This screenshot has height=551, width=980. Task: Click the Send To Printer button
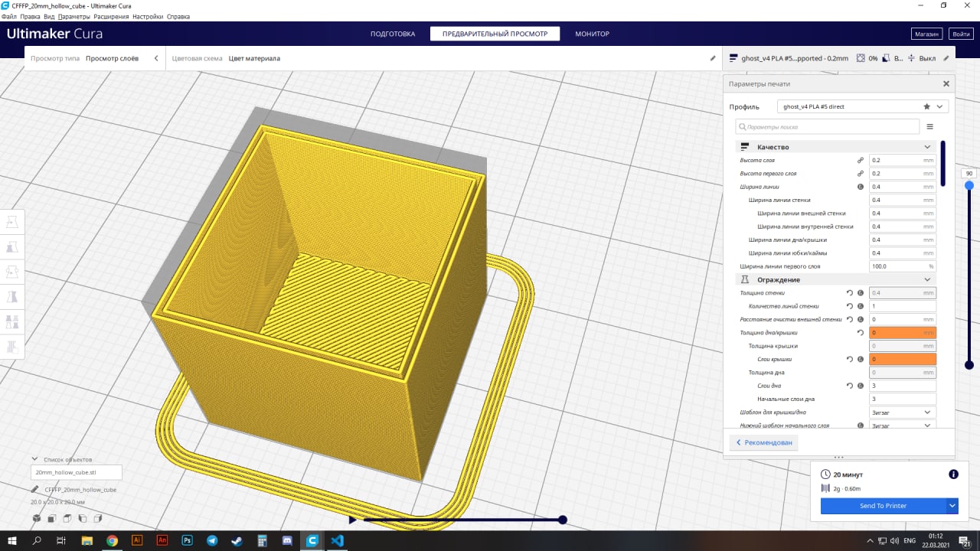(x=883, y=506)
